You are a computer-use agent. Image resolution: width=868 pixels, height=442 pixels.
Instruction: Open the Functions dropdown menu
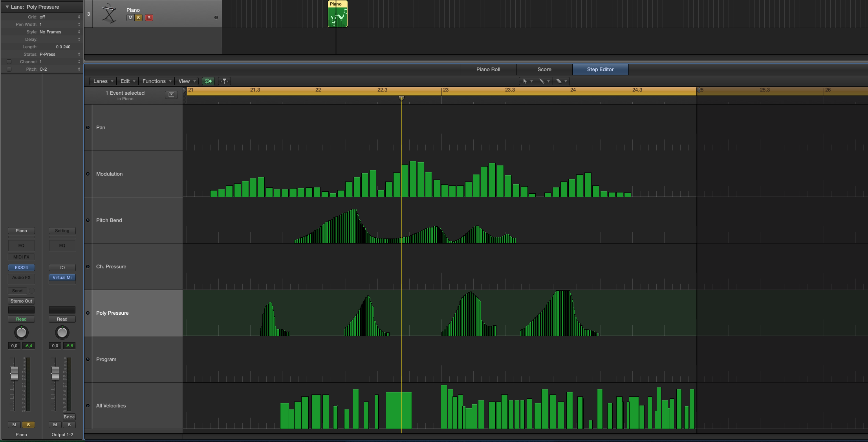click(x=157, y=81)
